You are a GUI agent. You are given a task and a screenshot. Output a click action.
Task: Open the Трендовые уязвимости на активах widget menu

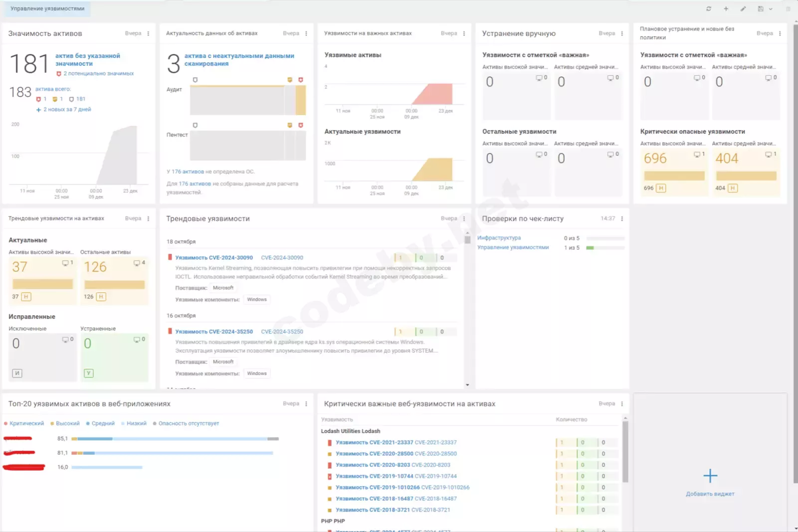[148, 218]
